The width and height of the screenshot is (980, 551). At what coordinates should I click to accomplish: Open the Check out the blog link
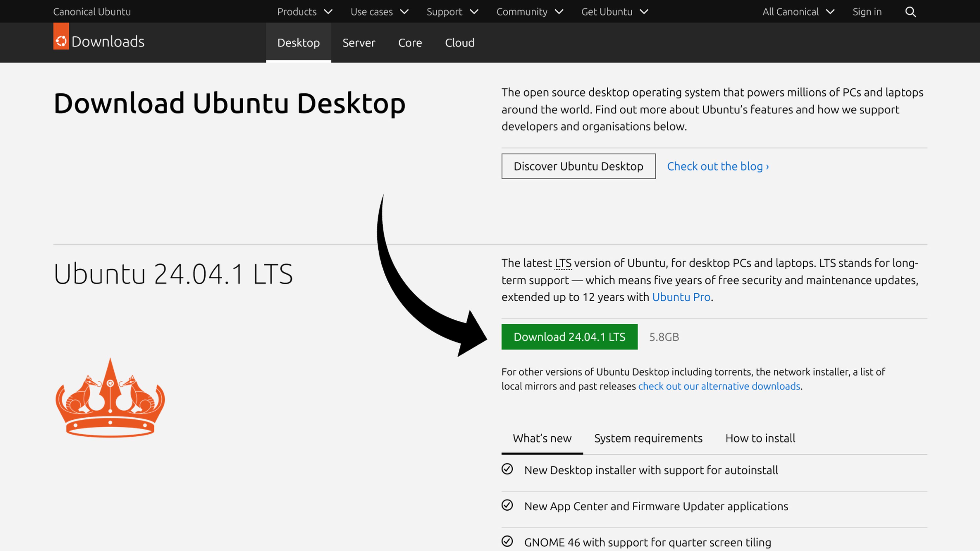click(x=718, y=166)
